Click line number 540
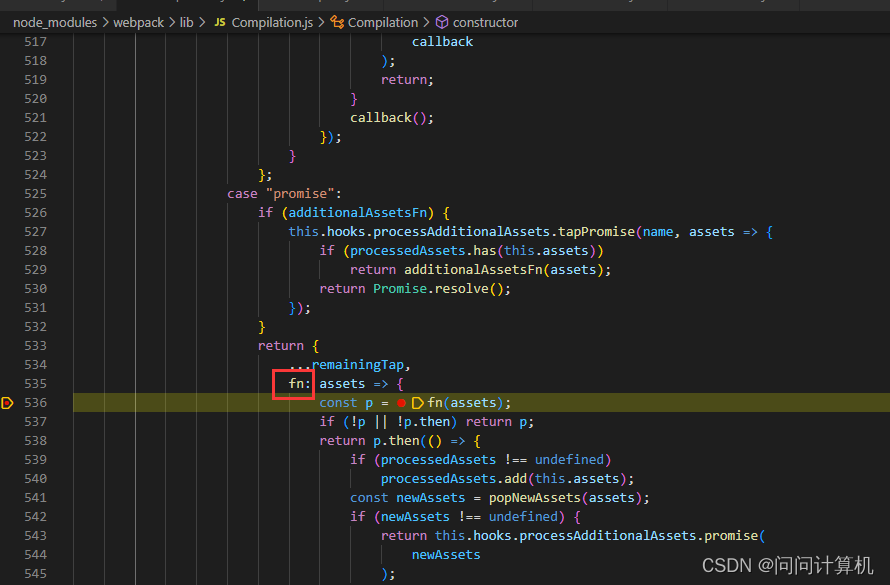Image resolution: width=890 pixels, height=585 pixels. click(x=35, y=479)
